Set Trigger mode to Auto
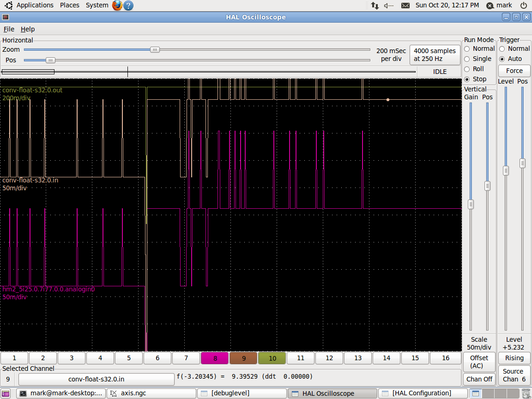Viewport: 532px width, 399px height. coord(511,59)
